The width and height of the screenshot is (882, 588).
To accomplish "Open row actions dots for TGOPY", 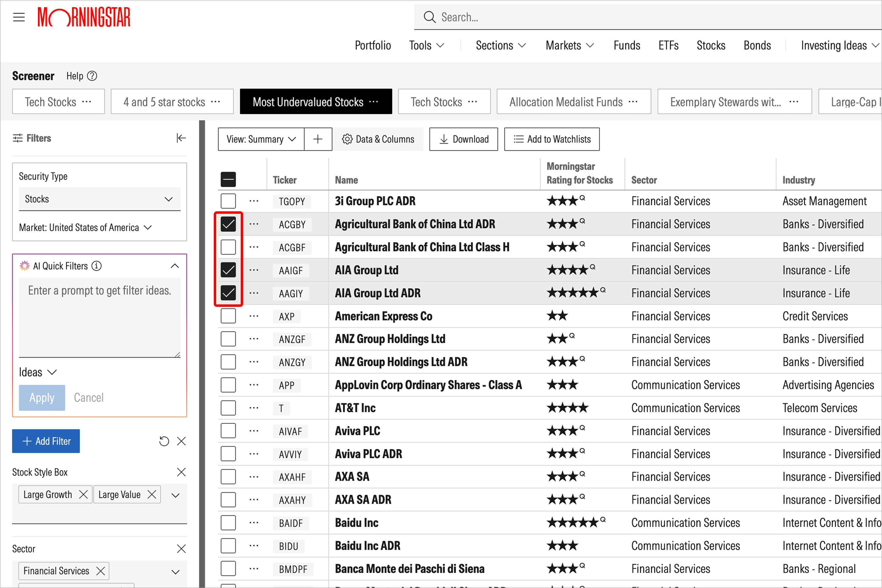I will 254,201.
